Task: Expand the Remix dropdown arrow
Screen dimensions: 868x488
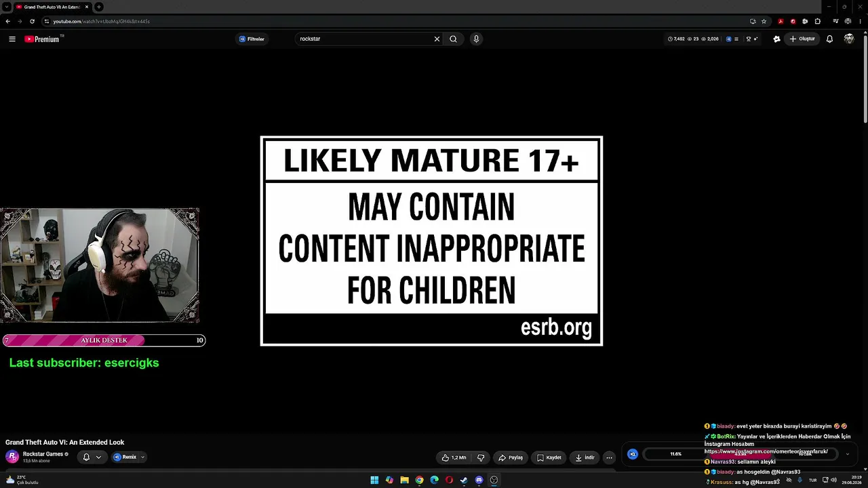Action: 142,457
